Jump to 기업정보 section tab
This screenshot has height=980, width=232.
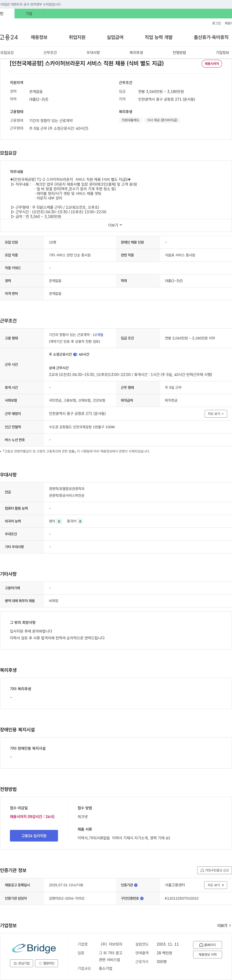tap(223, 53)
